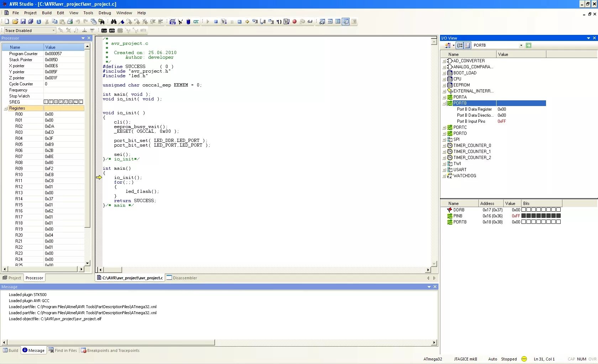Click the Show Next Statement yellow arrow
The image size is (598, 364).
point(247,22)
